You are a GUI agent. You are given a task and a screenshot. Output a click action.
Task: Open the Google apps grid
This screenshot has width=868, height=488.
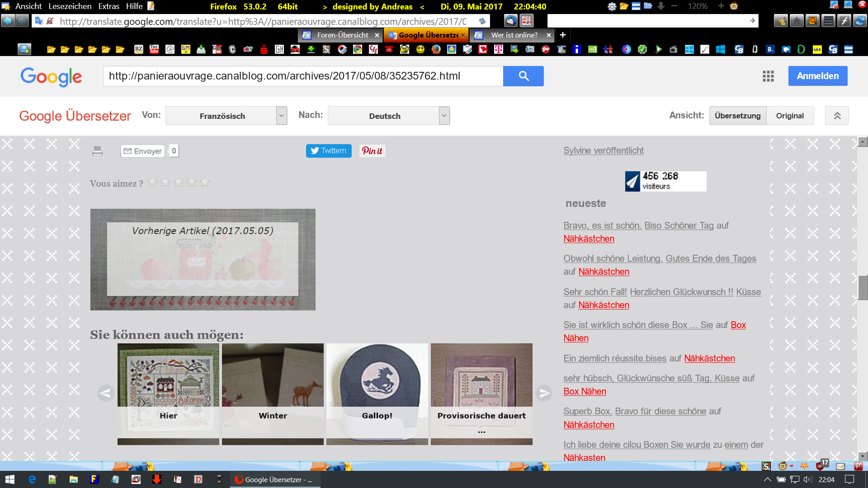pos(768,76)
